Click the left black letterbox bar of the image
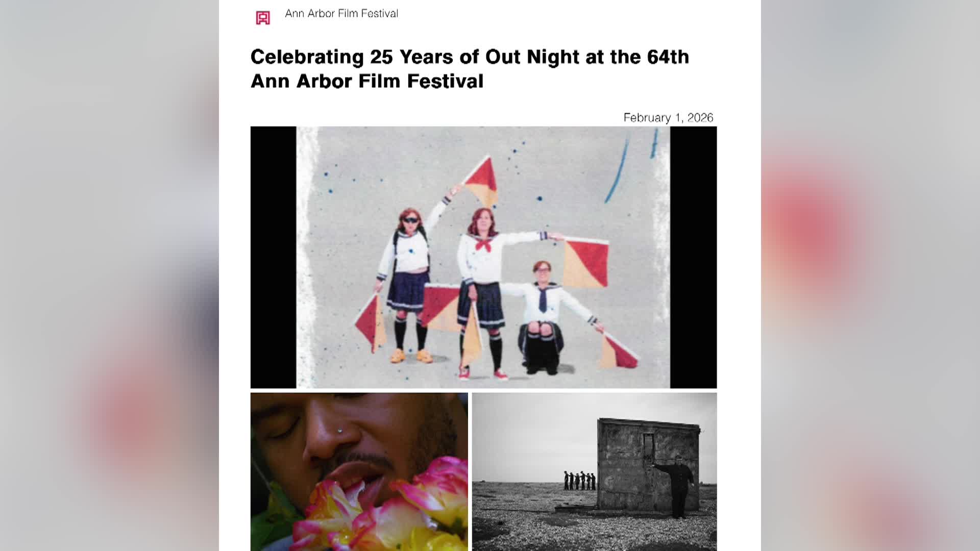Image resolution: width=980 pixels, height=551 pixels. [x=273, y=257]
